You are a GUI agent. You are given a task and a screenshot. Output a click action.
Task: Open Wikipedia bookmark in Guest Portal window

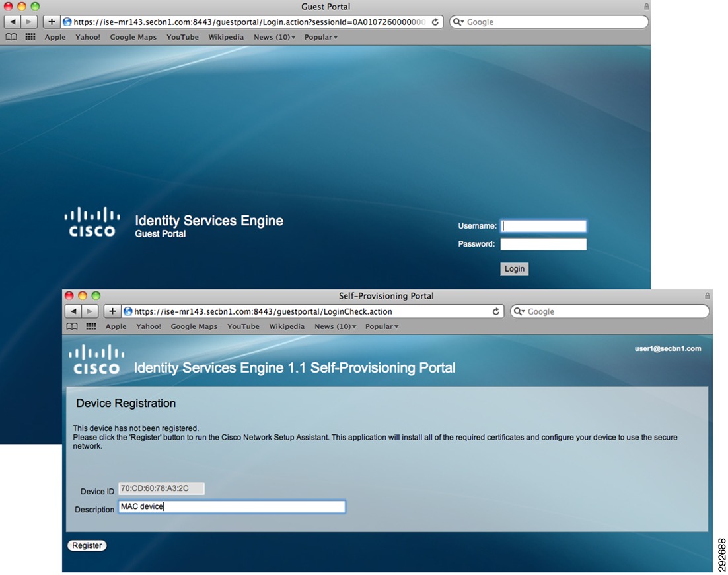[226, 37]
